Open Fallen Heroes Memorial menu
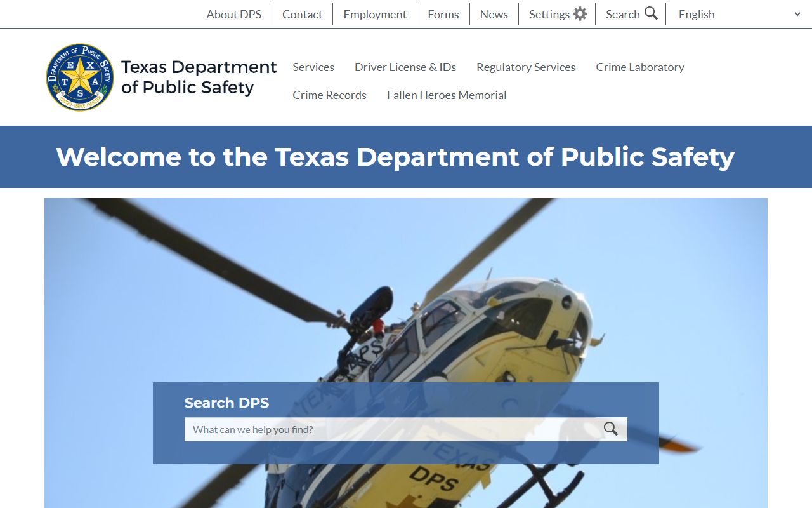812x508 pixels. (x=447, y=95)
